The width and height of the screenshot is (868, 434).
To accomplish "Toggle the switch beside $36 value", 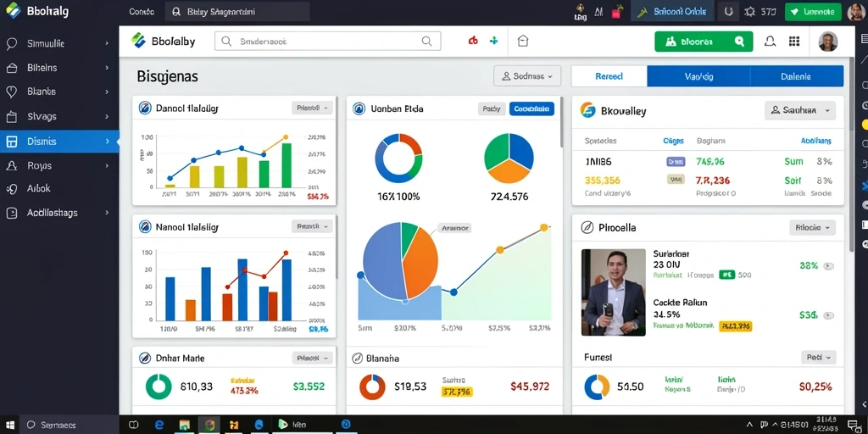I will click(829, 315).
